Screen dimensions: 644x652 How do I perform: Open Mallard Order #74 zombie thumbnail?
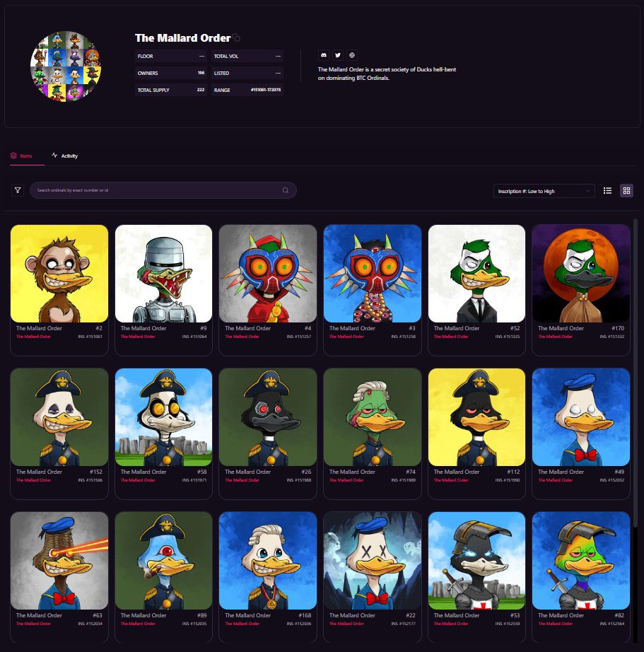pos(373,417)
